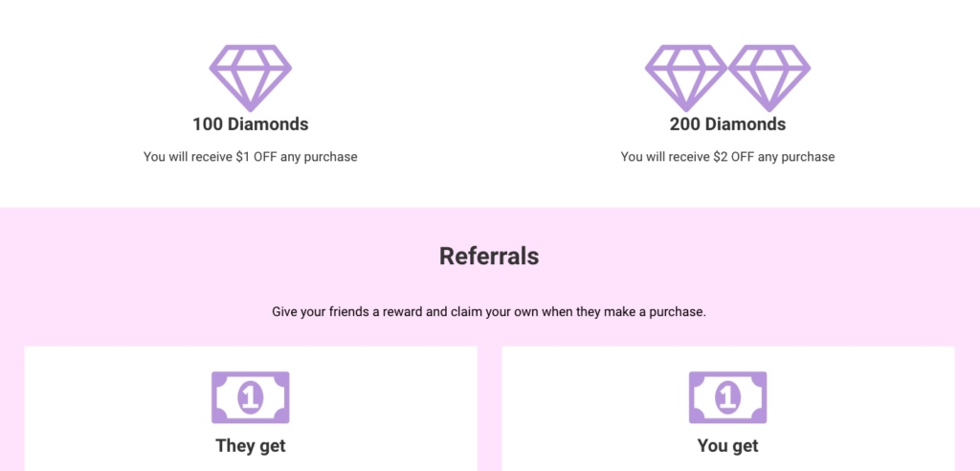
Task: Click the They get heading
Action: [x=250, y=445]
